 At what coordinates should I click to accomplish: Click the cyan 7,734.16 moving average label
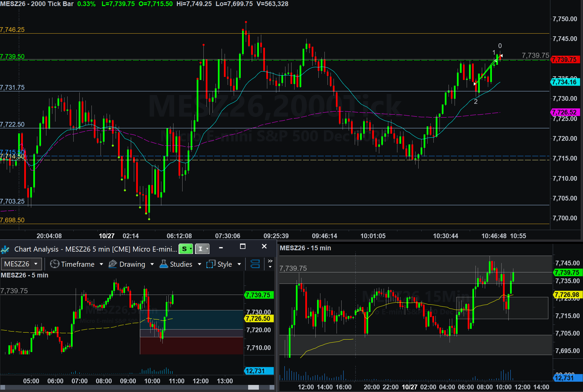click(x=566, y=82)
